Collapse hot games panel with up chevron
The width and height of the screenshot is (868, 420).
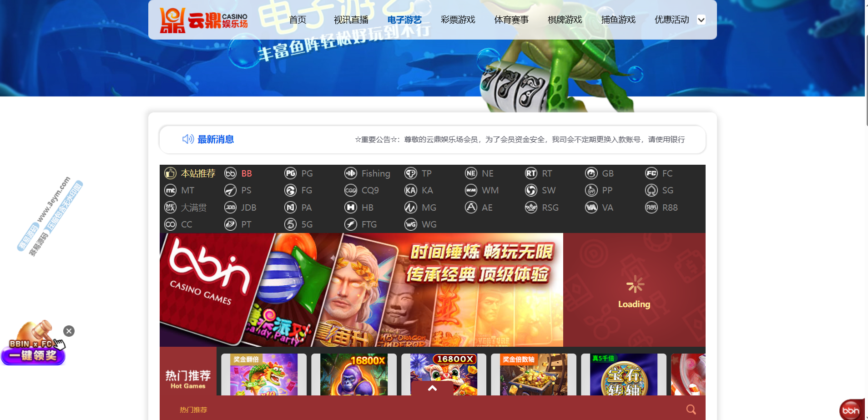[x=432, y=388]
